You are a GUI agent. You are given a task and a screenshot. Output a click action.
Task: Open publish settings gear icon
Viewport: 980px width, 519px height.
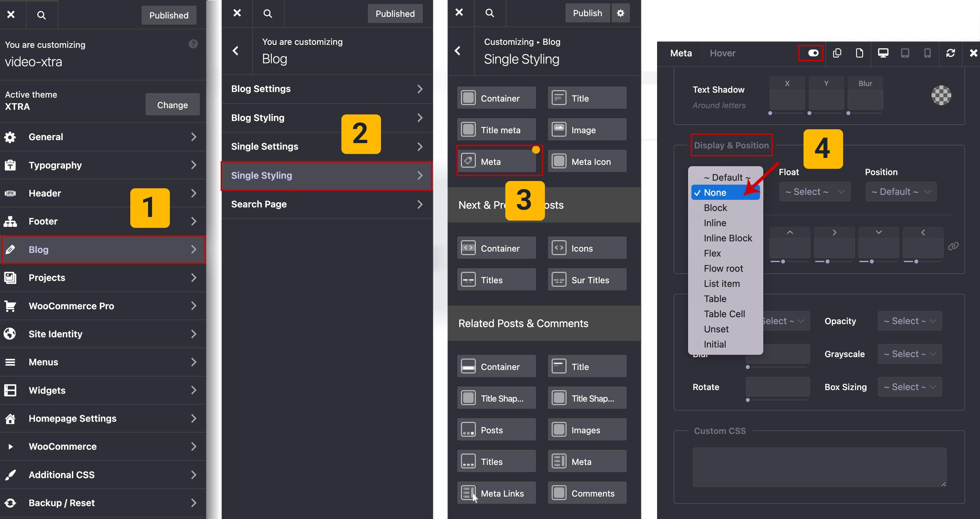(x=620, y=13)
